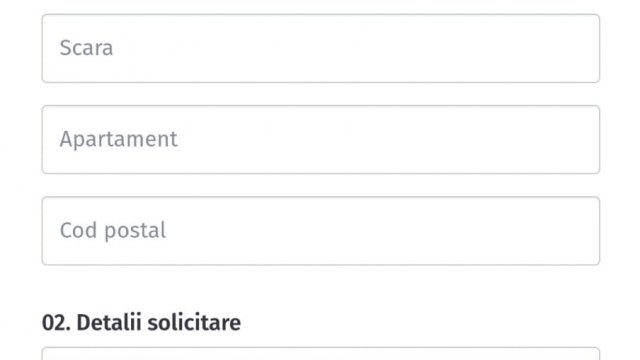640x360 pixels.
Task: Click the 'Apartament' placeholder label
Action: pos(118,140)
